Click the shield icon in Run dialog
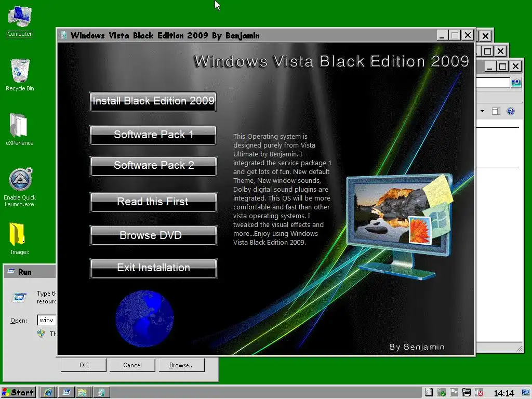This screenshot has width=532, height=399. tap(41, 334)
